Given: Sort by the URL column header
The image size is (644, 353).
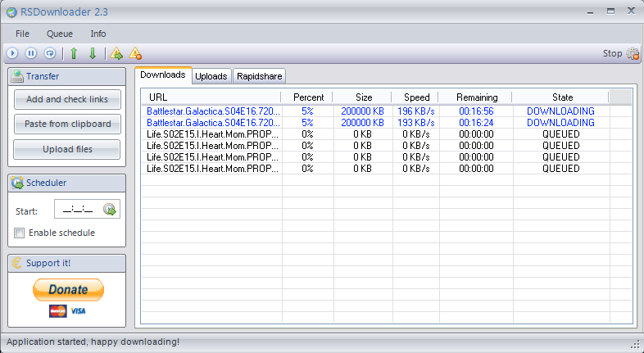Looking at the screenshot, I should [211, 97].
